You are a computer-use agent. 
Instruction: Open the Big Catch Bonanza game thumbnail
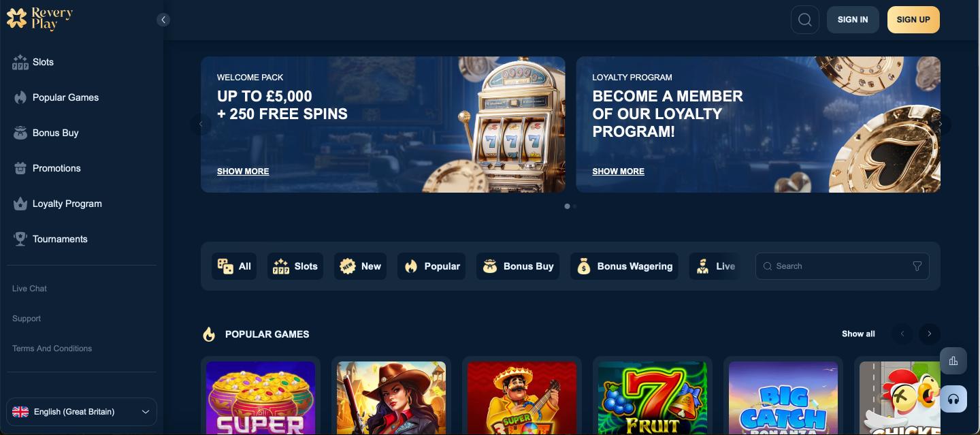(783, 398)
